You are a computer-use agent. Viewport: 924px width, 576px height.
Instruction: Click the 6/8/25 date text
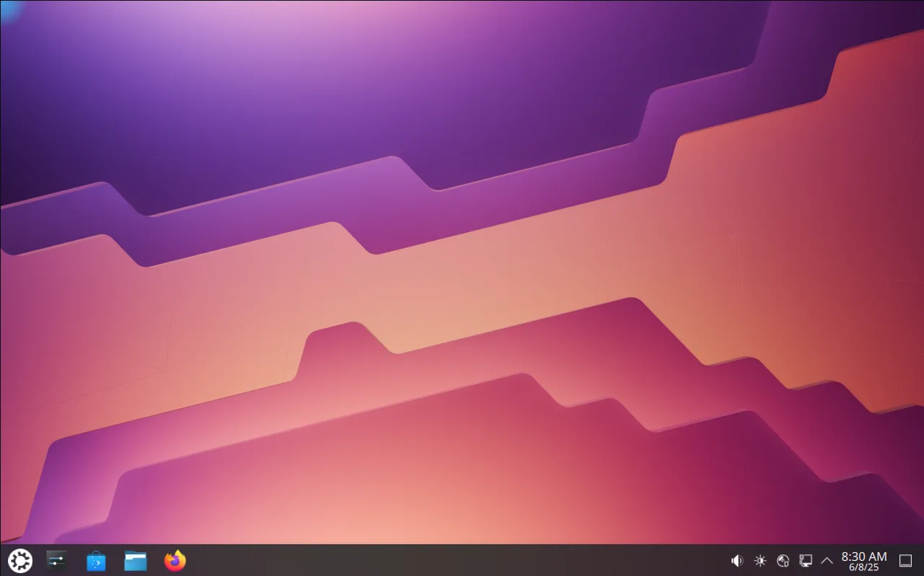[863, 567]
